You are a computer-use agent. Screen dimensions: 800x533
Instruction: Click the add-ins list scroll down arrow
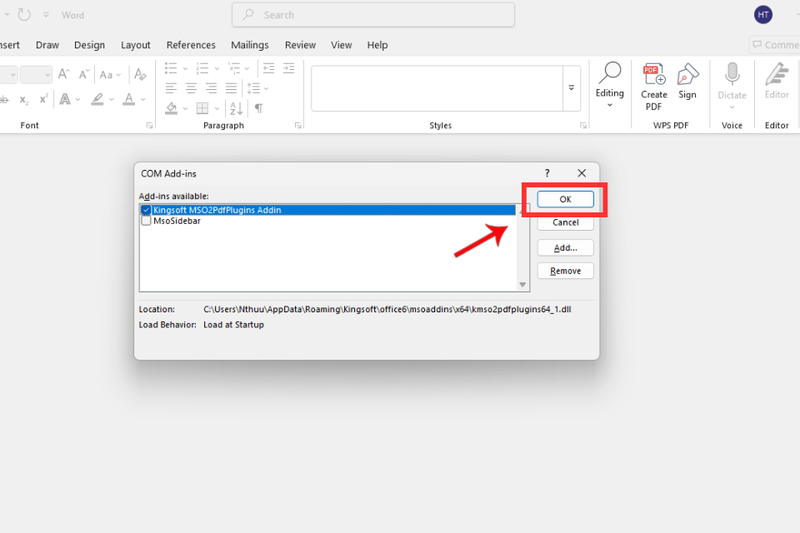click(522, 285)
